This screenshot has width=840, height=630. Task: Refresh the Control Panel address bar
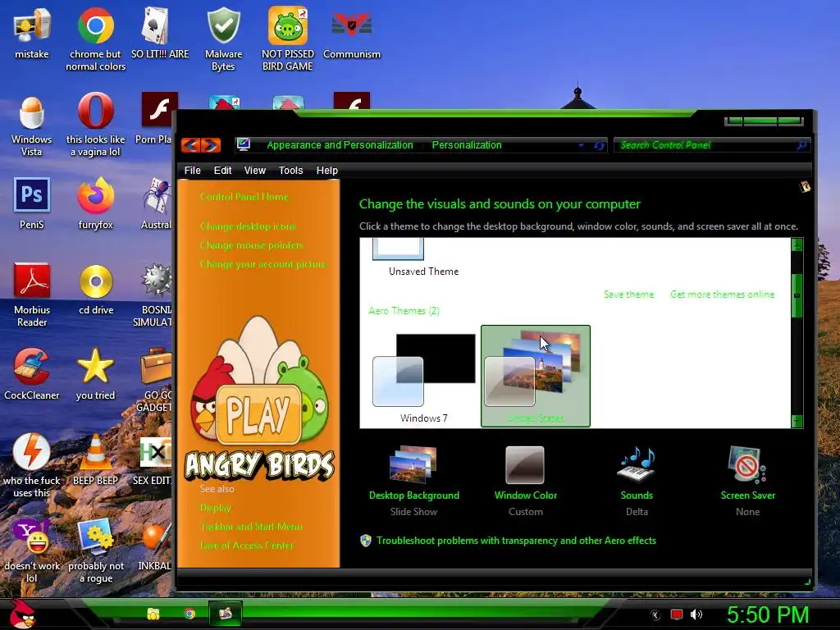click(599, 145)
